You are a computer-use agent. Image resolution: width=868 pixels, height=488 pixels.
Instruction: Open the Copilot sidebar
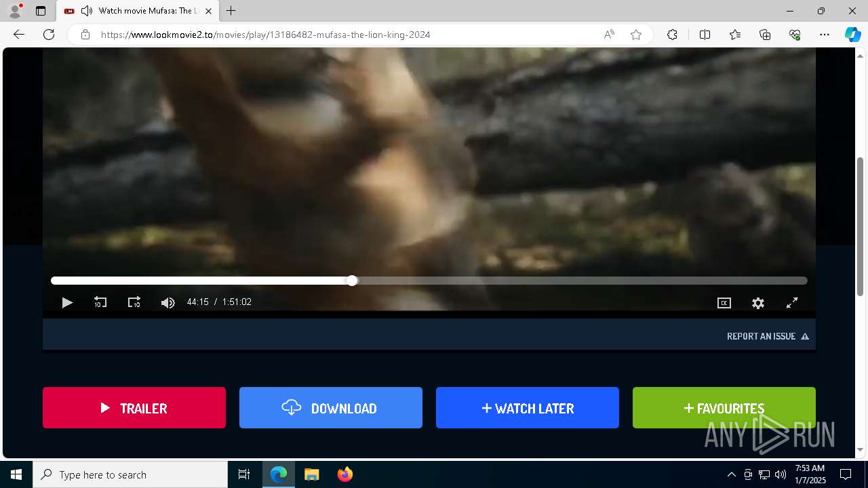point(852,35)
